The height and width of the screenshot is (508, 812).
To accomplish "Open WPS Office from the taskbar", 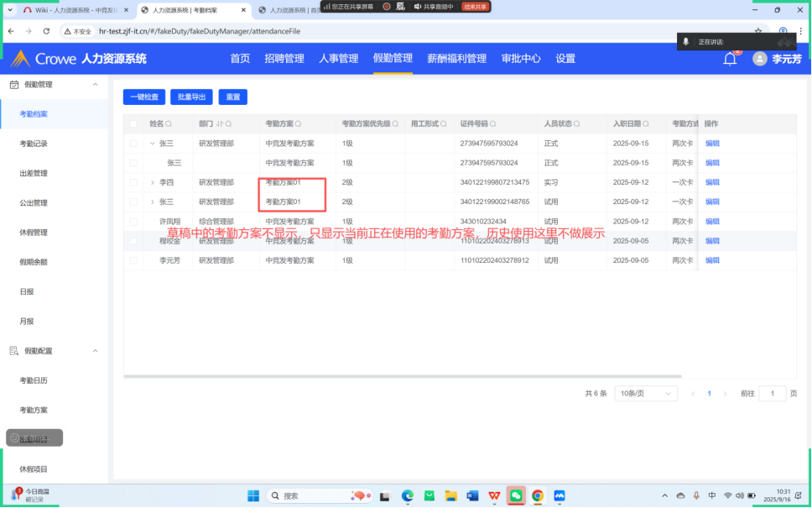I will tap(494, 495).
